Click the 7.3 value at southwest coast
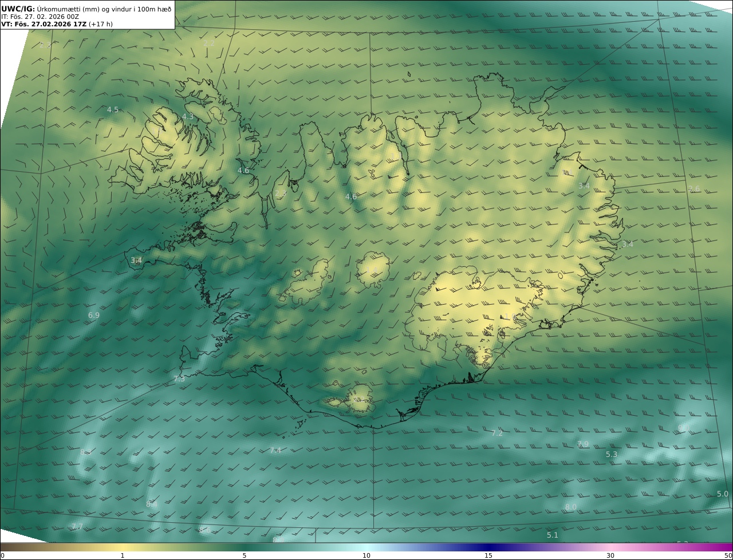The height and width of the screenshot is (560, 733). [x=179, y=378]
